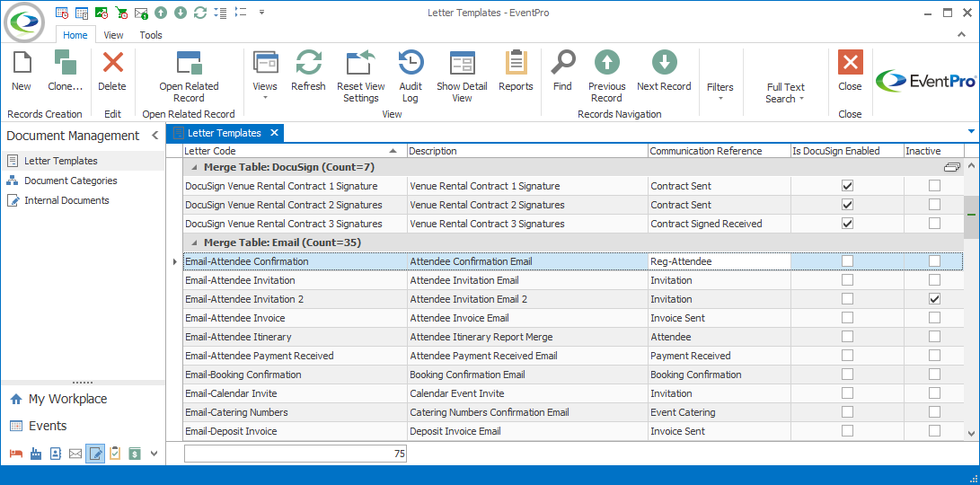Sort by Letter Code column header
The height and width of the screenshot is (485, 980).
point(295,151)
